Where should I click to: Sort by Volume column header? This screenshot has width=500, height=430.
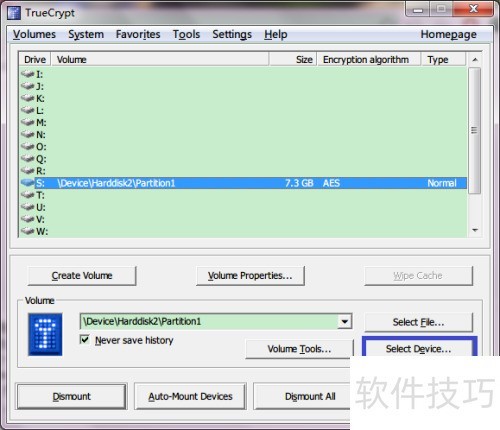160,60
